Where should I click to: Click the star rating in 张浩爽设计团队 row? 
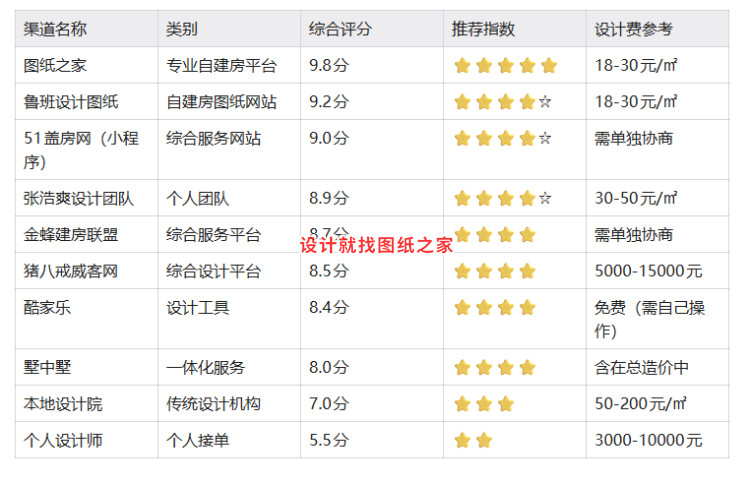503,198
